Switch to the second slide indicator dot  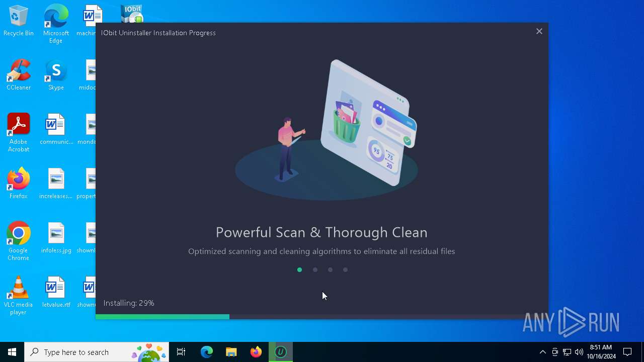[315, 270]
